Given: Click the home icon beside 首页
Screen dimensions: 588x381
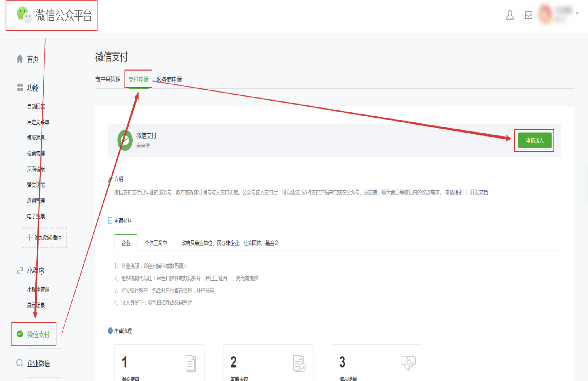Looking at the screenshot, I should click(20, 59).
